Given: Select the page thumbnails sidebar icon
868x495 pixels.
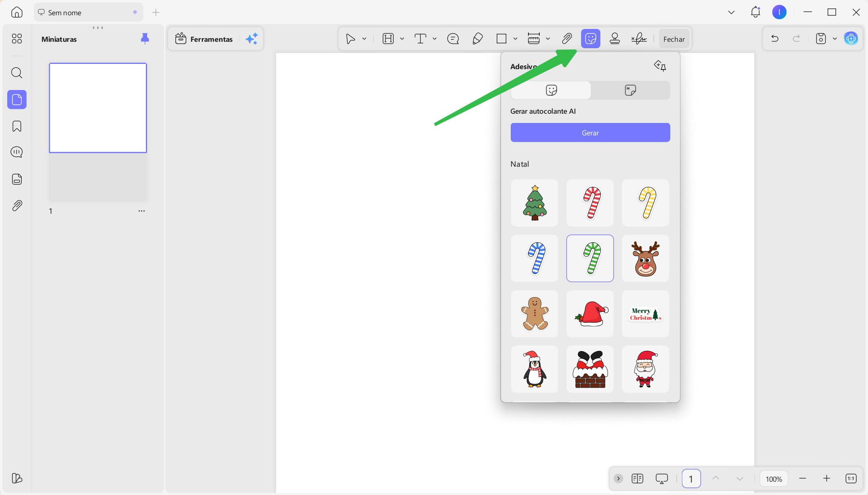Looking at the screenshot, I should coord(17,99).
